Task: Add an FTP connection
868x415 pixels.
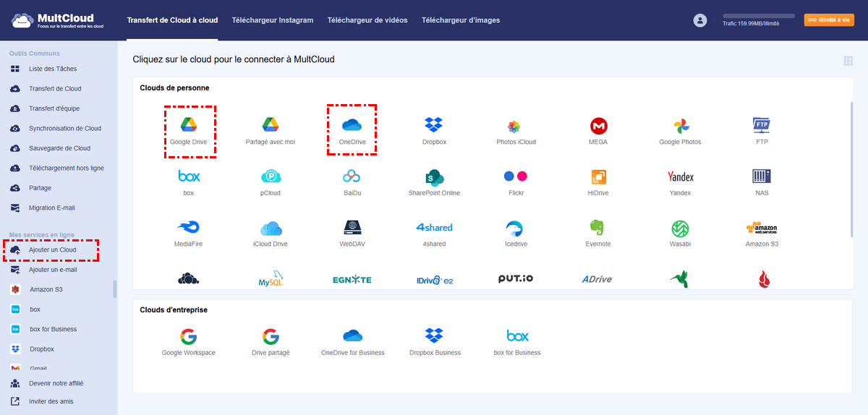Action: click(x=762, y=131)
